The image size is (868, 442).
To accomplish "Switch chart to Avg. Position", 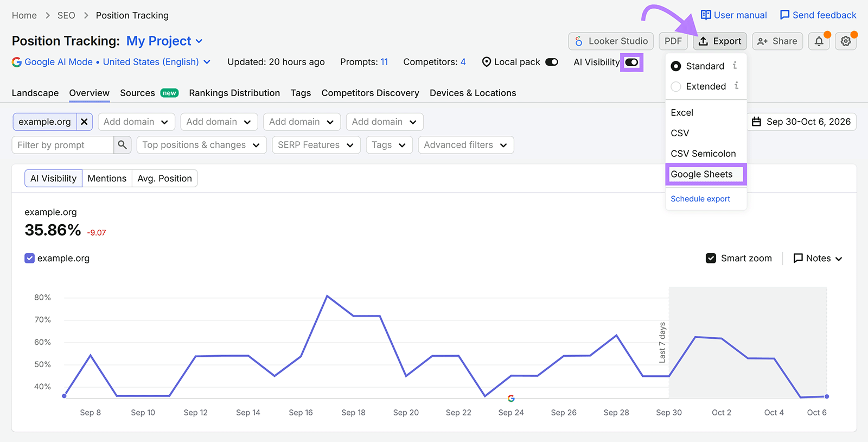I will click(x=165, y=178).
